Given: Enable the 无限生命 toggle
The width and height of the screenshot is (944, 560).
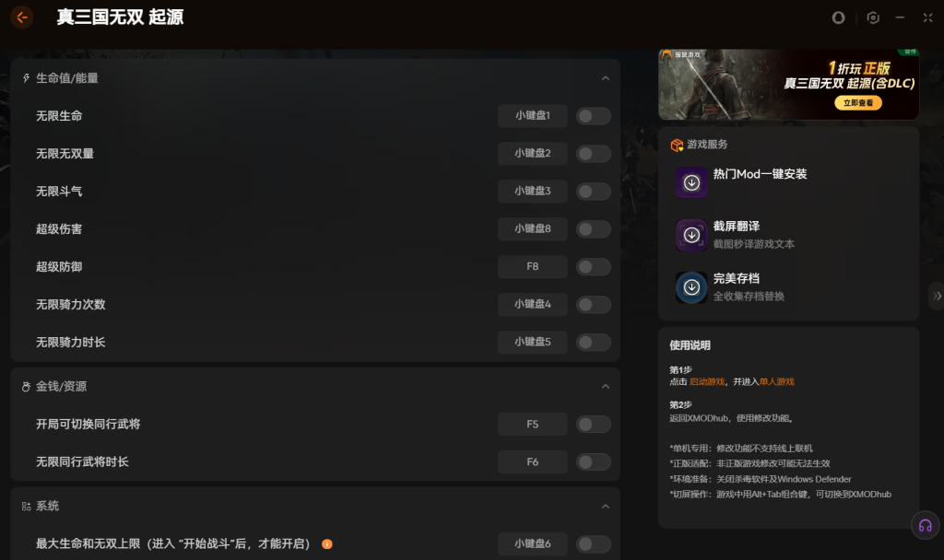Looking at the screenshot, I should [593, 116].
